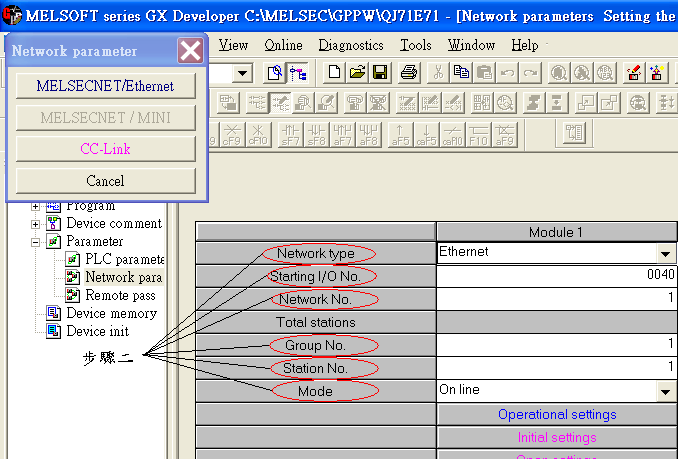Open the Tools menu

click(x=416, y=45)
